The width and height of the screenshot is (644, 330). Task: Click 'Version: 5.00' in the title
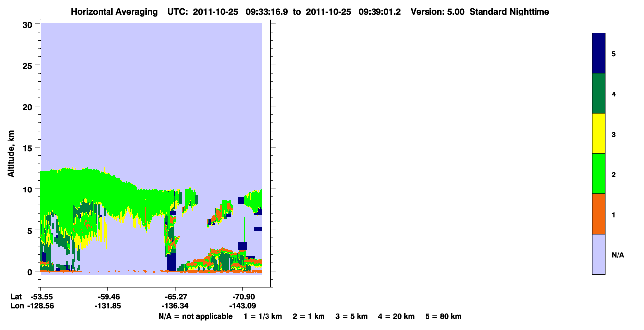point(437,12)
